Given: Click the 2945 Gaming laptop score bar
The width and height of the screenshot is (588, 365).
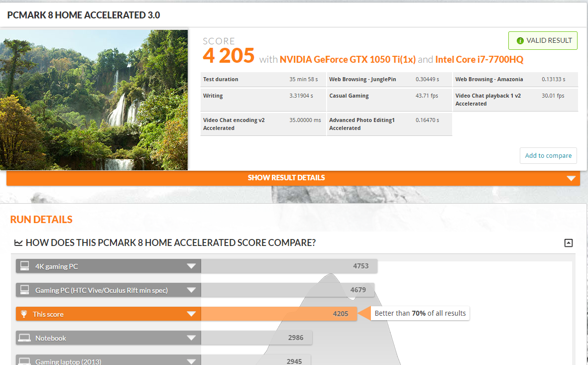Looking at the screenshot, I should [x=256, y=360].
